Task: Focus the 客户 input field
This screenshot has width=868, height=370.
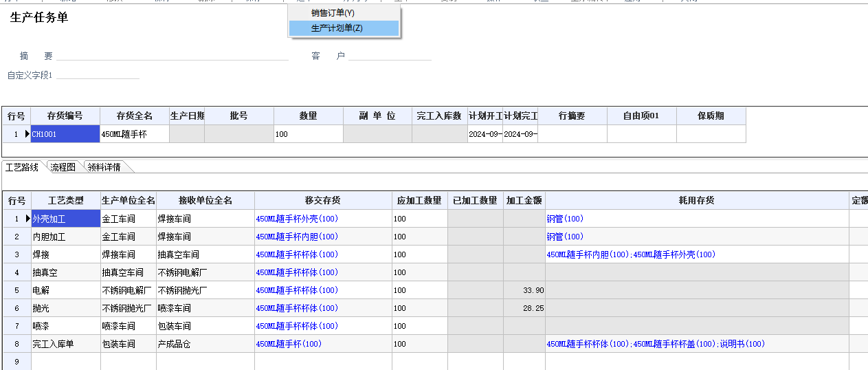Action: (x=390, y=56)
